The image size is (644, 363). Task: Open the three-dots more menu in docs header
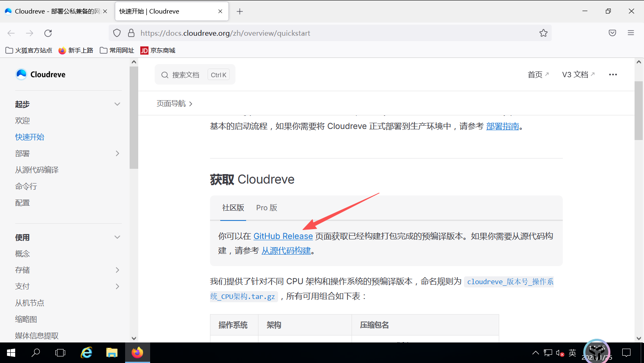pyautogui.click(x=613, y=75)
